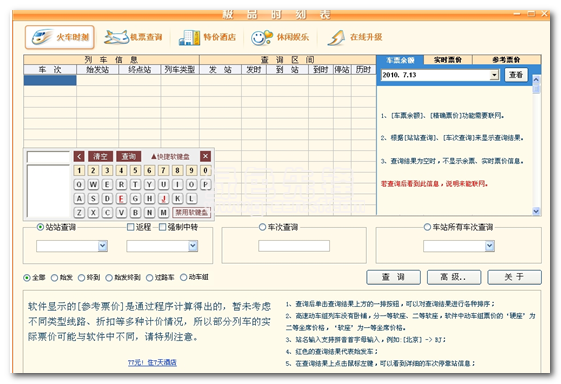Select the 站站查询 station-to-station radio button

[40, 227]
